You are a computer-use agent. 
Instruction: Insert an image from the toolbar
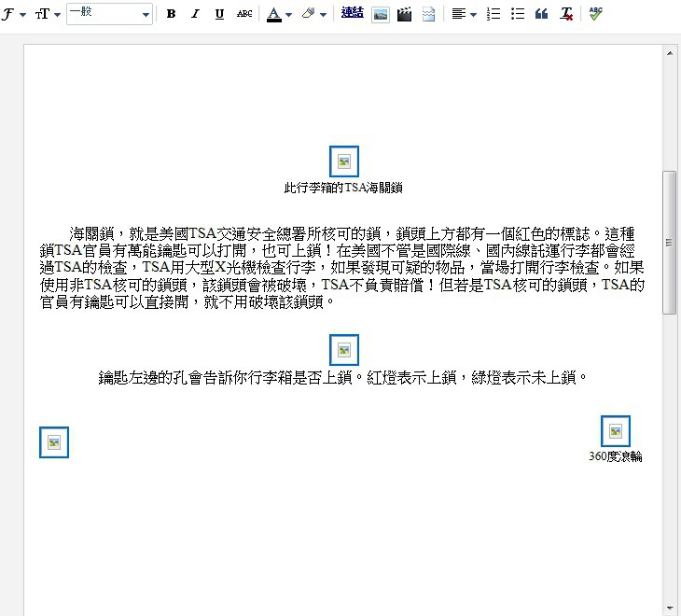tap(381, 14)
